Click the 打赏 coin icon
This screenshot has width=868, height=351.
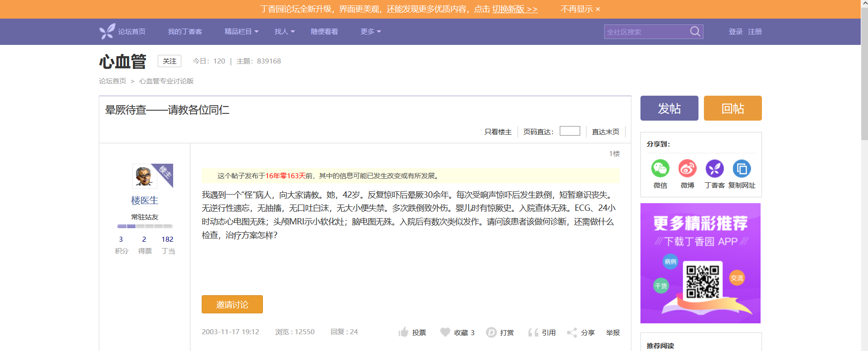coord(491,332)
